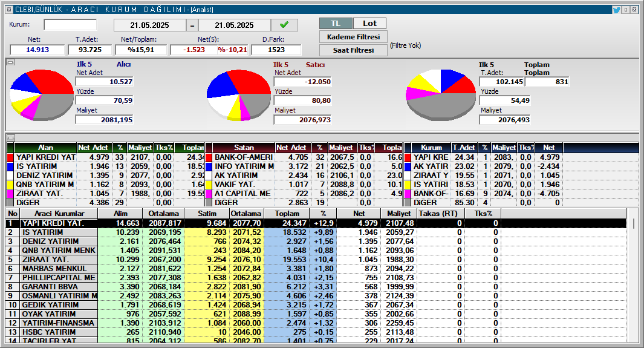Click the Satıcı Net Adet value -12.050

303,82
